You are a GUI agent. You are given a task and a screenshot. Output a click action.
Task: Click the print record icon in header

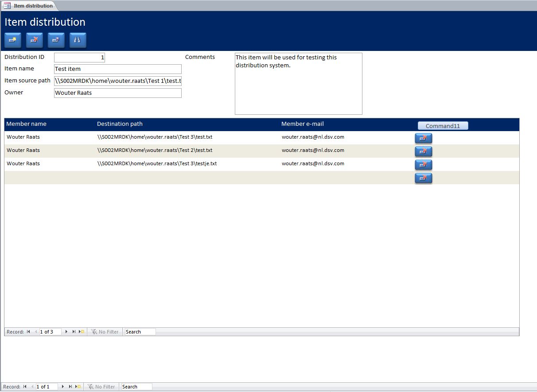coord(56,40)
